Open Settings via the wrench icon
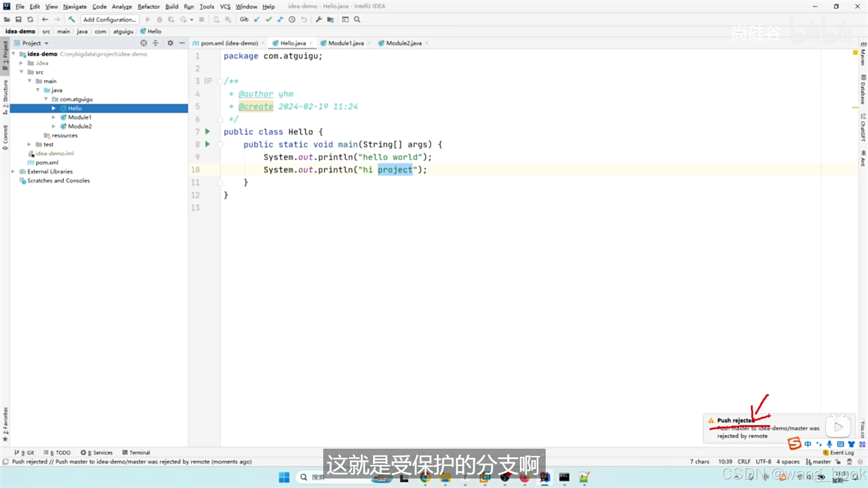The width and height of the screenshot is (868, 488). pos(319,19)
